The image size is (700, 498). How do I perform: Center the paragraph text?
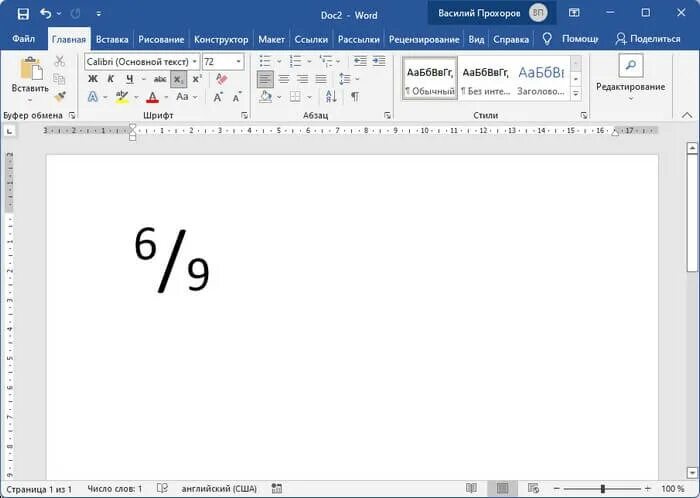coord(284,79)
